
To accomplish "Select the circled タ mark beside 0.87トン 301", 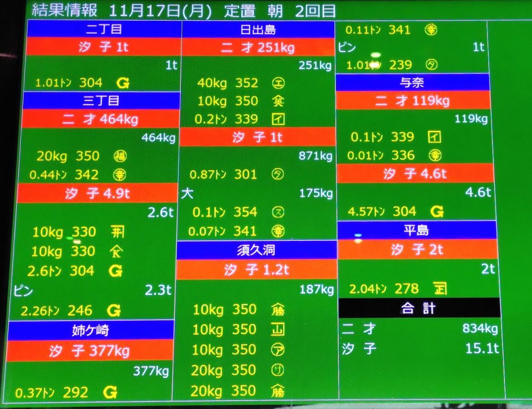I will tap(278, 175).
